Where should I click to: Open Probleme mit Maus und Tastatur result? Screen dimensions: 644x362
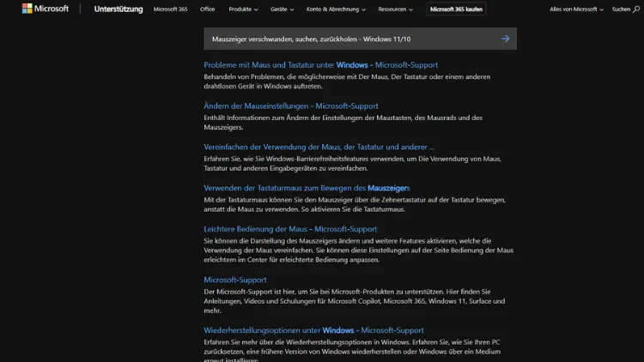(x=321, y=65)
